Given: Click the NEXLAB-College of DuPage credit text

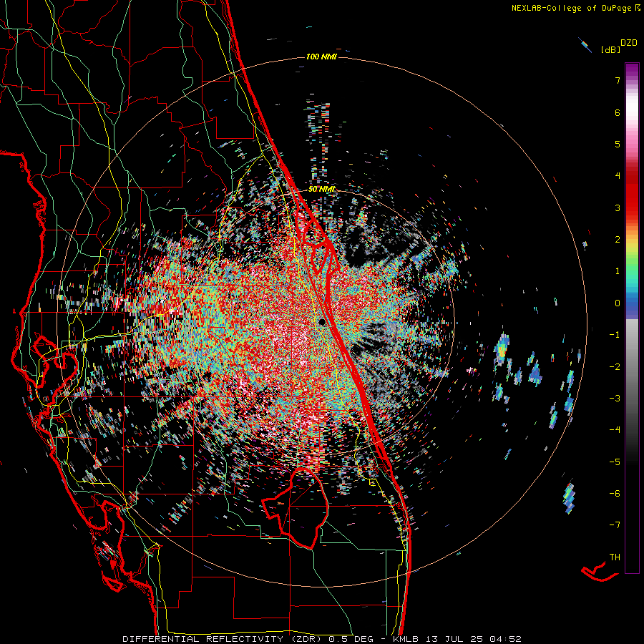Looking at the screenshot, I should [571, 8].
